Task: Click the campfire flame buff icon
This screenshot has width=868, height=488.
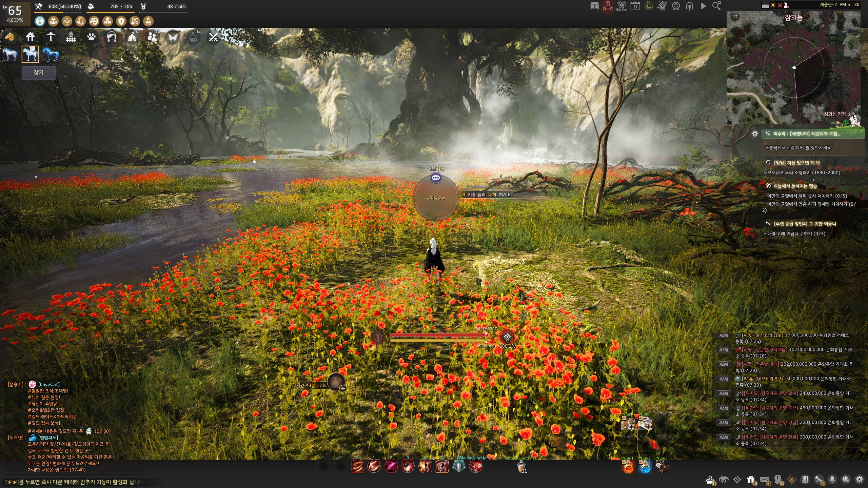Action: (148, 21)
